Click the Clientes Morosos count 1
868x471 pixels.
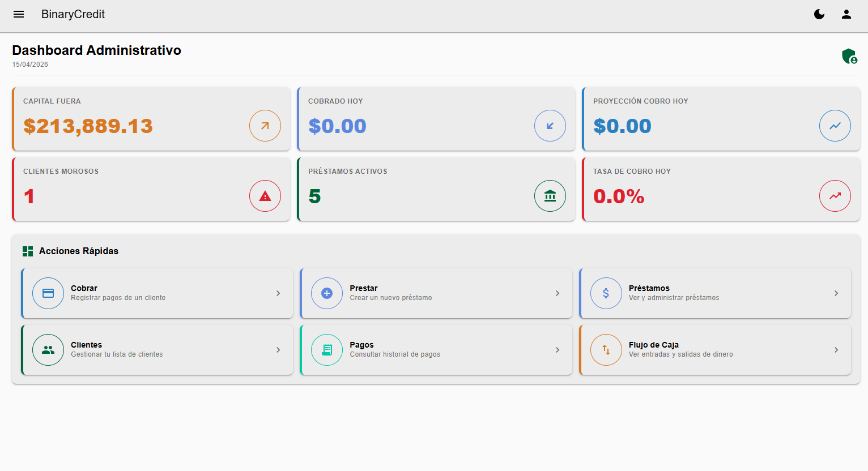click(x=29, y=196)
